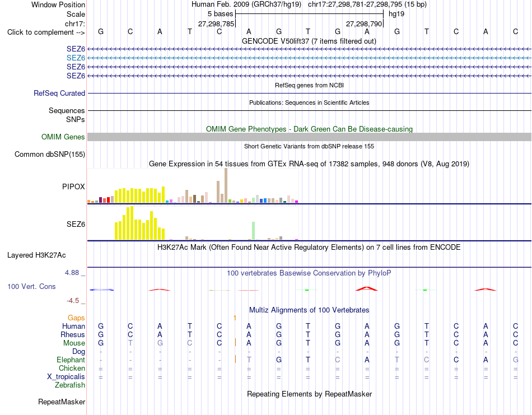The width and height of the screenshot is (532, 415).
Task: Click the GENCODE V50lift37 track title
Action: click(309, 41)
